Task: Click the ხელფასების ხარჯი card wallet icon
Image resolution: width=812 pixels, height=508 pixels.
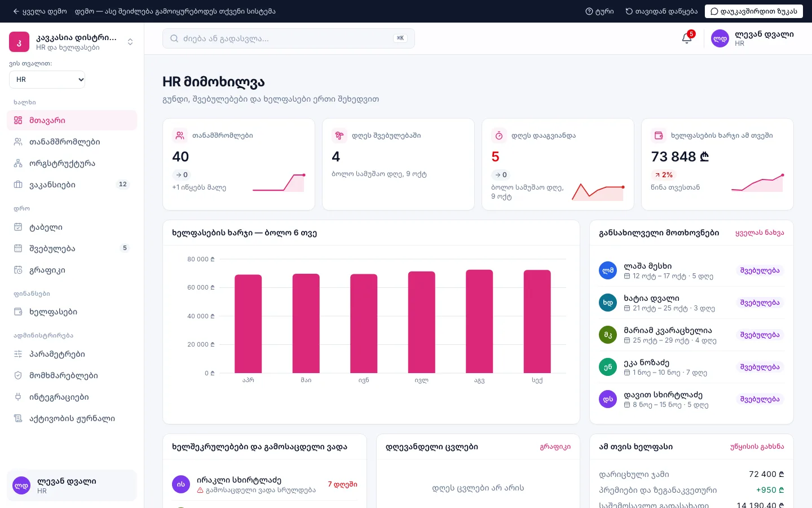Action: tap(659, 135)
